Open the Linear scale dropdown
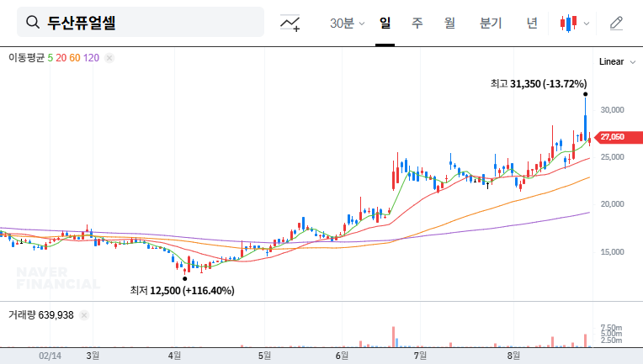The width and height of the screenshot is (643, 364). tap(617, 62)
